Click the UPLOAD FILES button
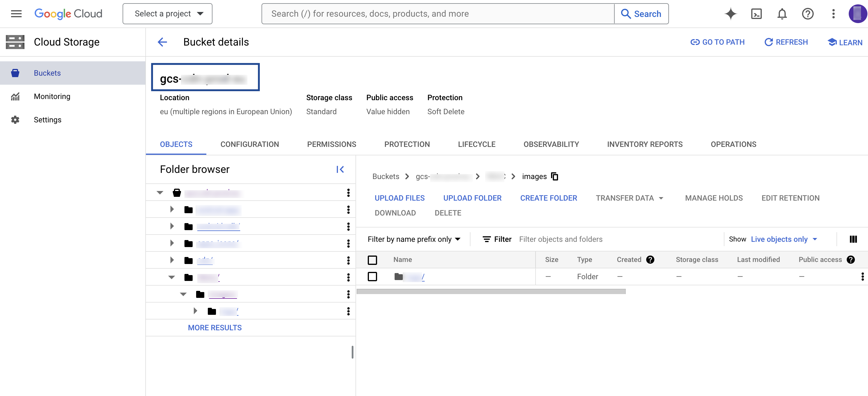This screenshot has height=396, width=868. [x=399, y=198]
